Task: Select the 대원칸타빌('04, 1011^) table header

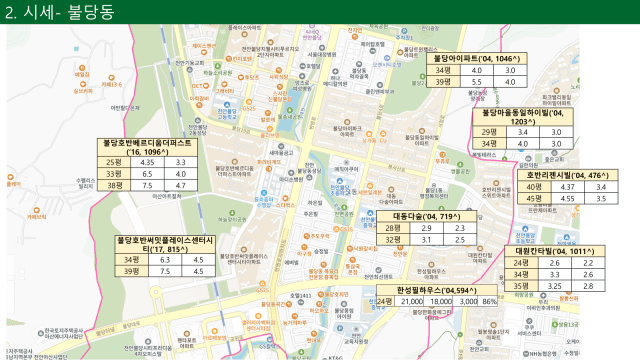Action: [x=555, y=251]
